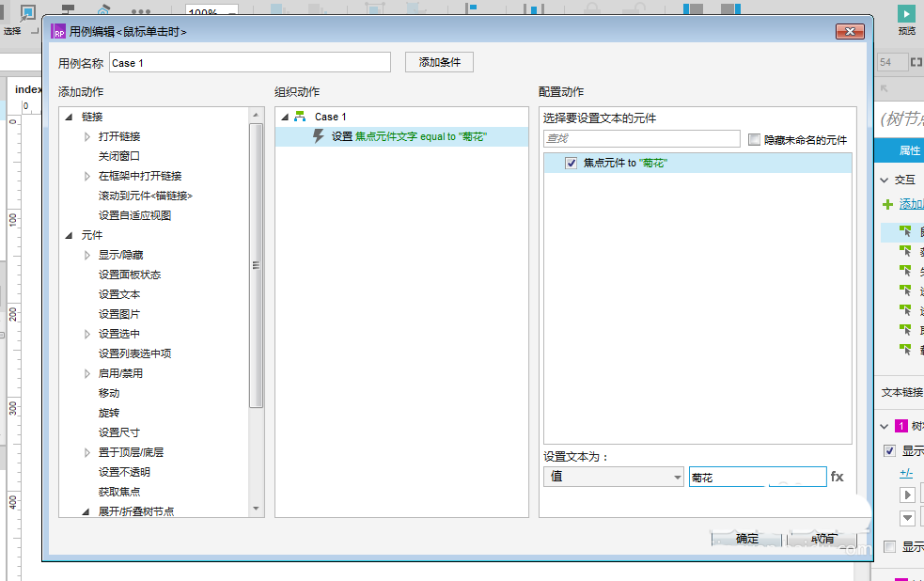924x581 pixels.
Task: Collapse the 链接 action group
Action: click(x=69, y=117)
